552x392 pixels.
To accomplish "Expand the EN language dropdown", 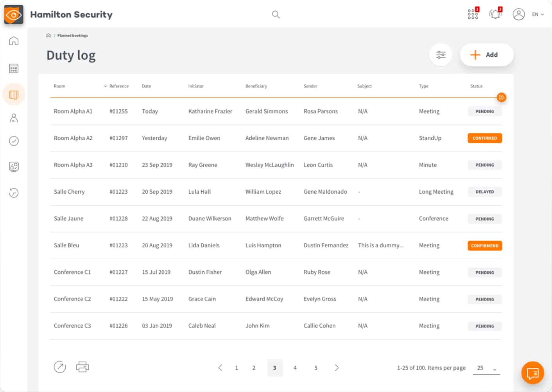I will click(x=538, y=14).
